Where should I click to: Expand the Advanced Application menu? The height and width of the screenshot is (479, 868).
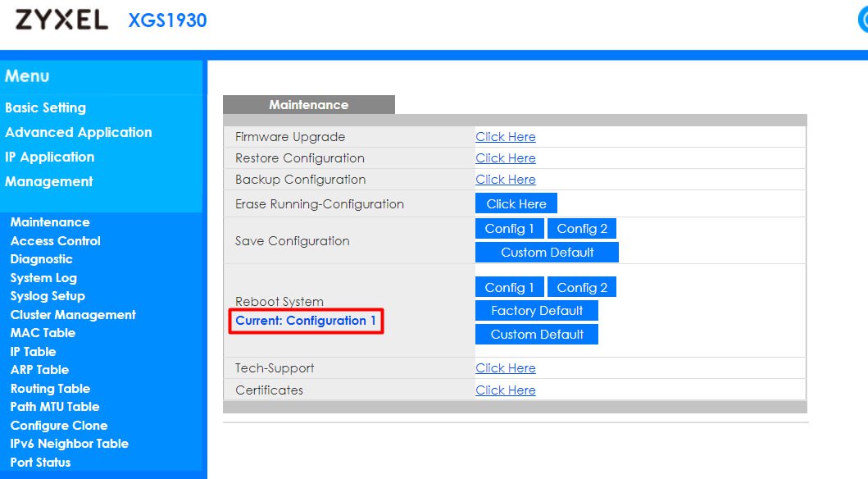(x=78, y=132)
